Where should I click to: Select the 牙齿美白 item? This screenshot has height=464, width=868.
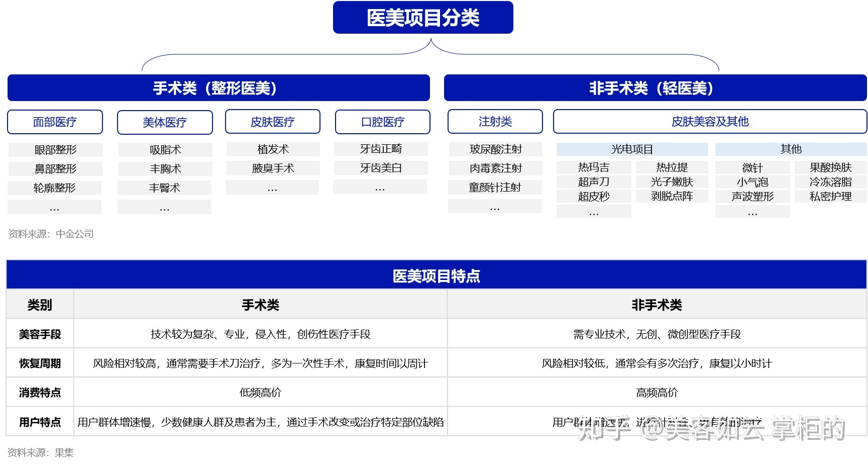click(381, 168)
